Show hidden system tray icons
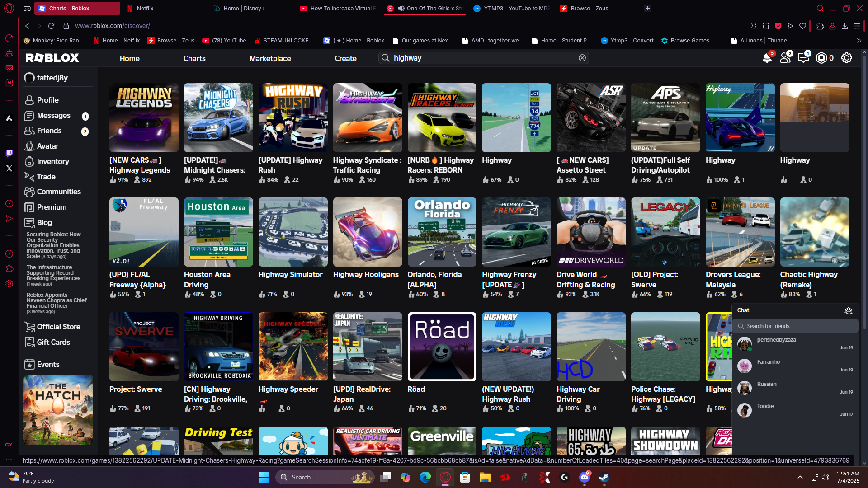This screenshot has height=488, width=868. pos(800,477)
